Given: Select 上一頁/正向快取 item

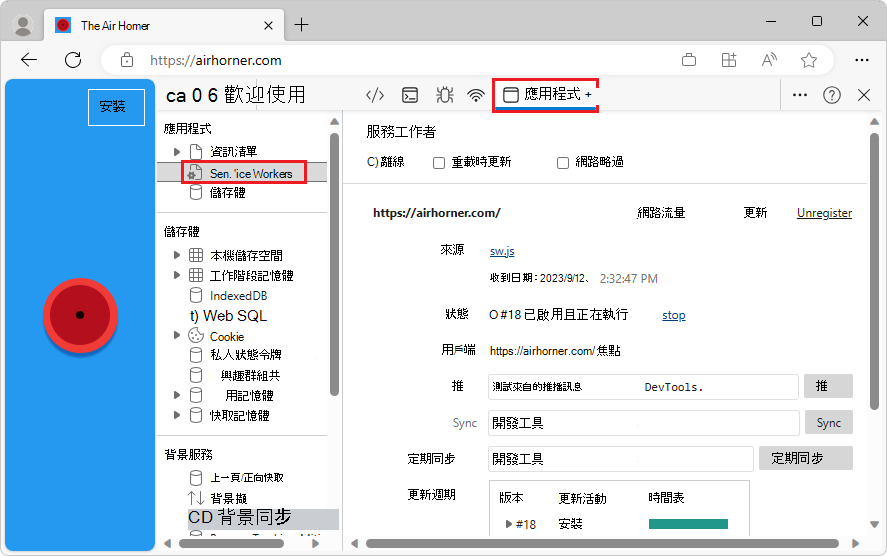Looking at the screenshot, I should click(247, 478).
